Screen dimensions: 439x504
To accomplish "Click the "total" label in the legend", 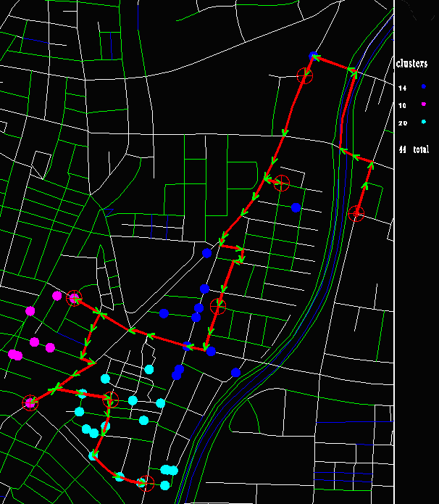I will (421, 149).
